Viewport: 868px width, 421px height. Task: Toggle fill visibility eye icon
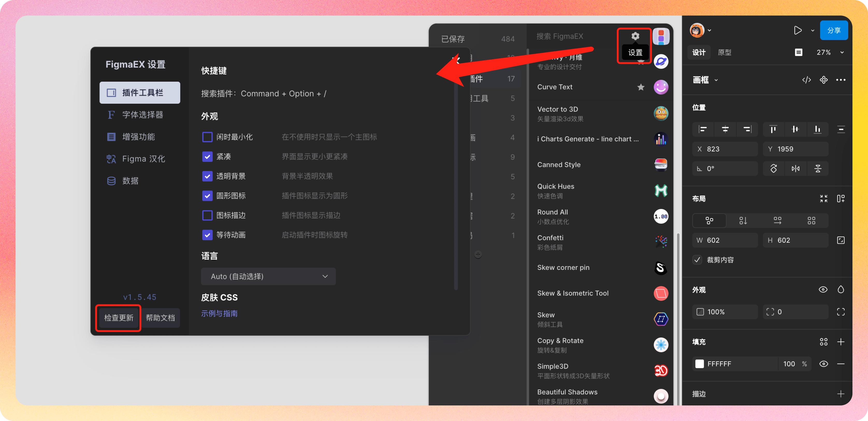click(x=823, y=364)
